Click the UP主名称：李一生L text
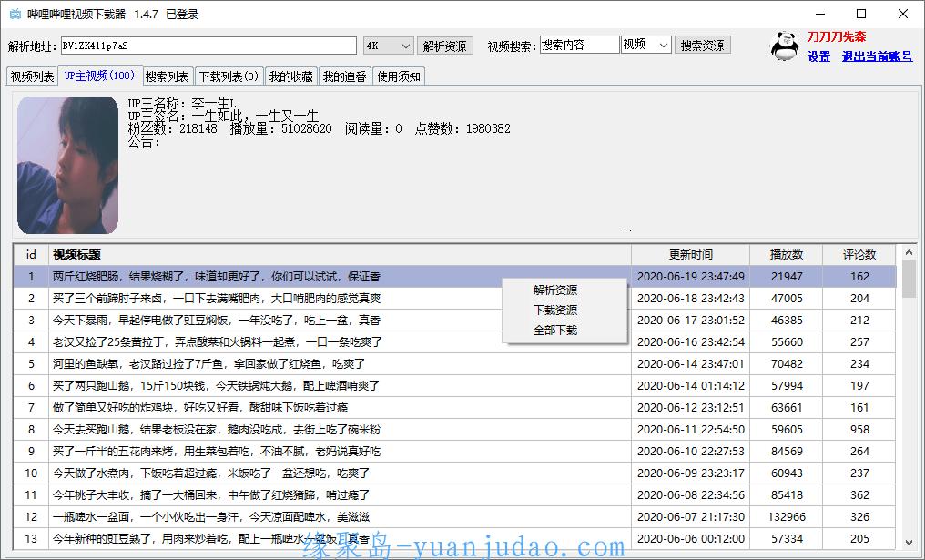Image resolution: width=925 pixels, height=560 pixels. coord(182,104)
